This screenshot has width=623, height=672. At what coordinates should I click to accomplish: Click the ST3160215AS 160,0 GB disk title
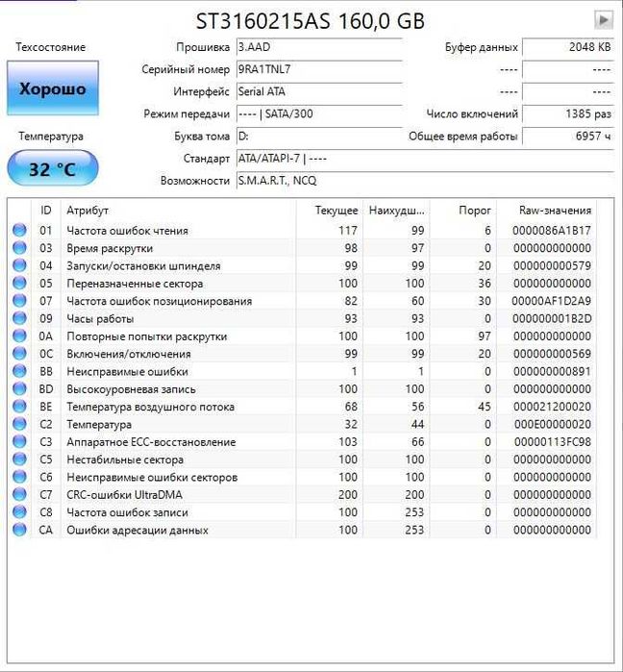[311, 21]
